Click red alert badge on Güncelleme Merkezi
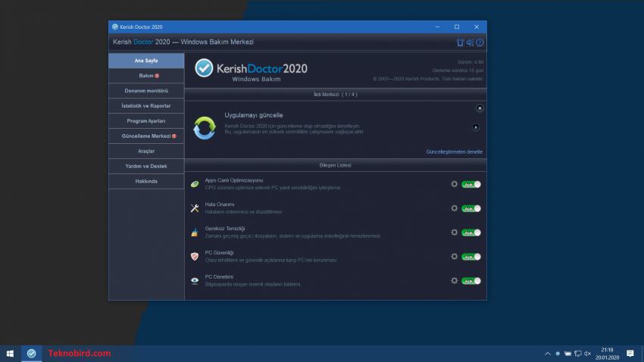This screenshot has width=644, height=362. (174, 136)
